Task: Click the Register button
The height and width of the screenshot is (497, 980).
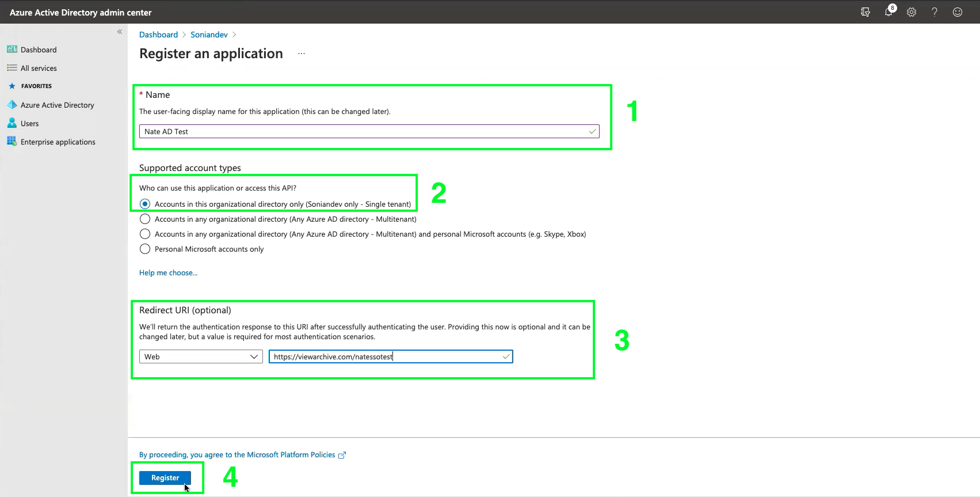Action: coord(165,478)
